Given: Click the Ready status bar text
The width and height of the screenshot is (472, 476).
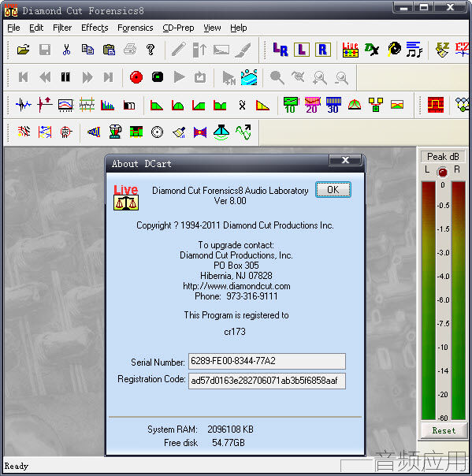Looking at the screenshot, I should [17, 466].
